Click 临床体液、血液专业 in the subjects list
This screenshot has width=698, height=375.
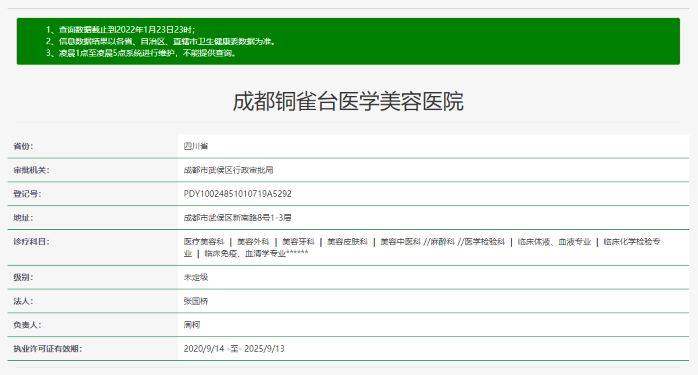[554, 241]
